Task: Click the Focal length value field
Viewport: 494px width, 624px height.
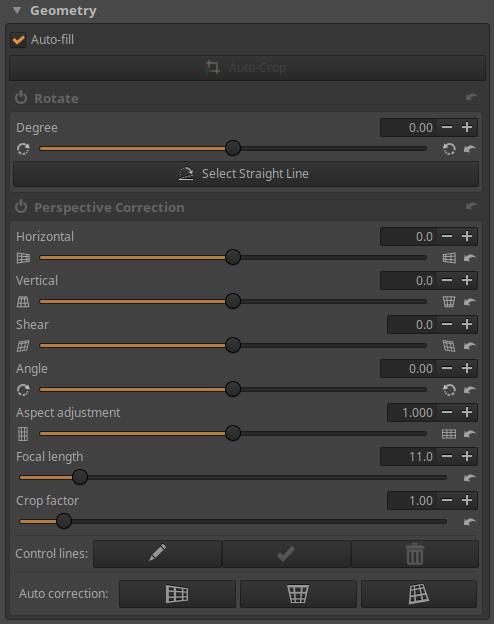Action: (x=408, y=456)
